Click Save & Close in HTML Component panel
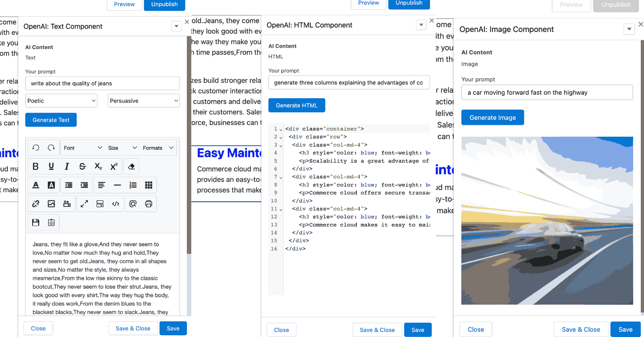 377,330
